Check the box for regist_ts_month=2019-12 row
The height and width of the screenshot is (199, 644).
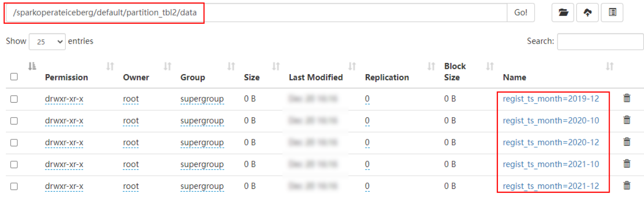[x=14, y=99]
